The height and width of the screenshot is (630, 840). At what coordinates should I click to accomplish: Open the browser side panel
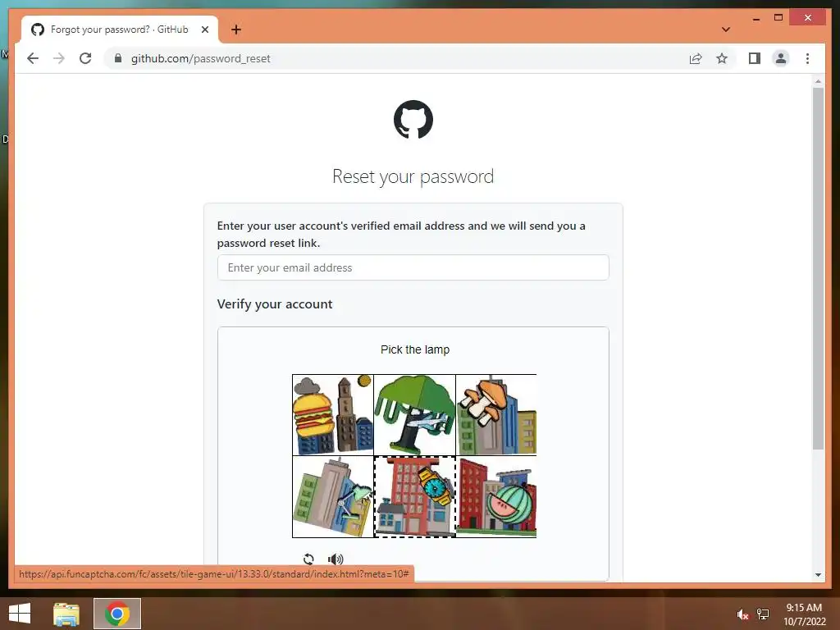pyautogui.click(x=755, y=58)
